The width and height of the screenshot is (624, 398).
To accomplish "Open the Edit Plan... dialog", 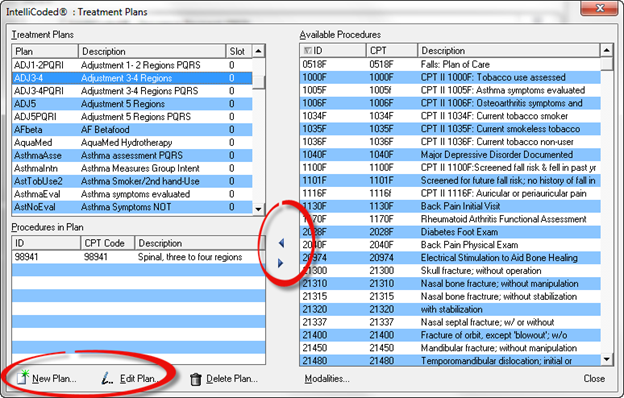I will point(131,378).
